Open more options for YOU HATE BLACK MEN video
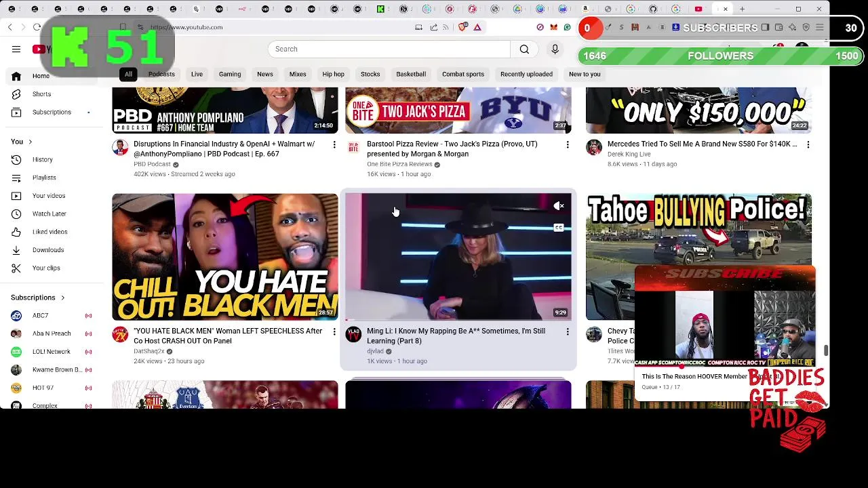This screenshot has height=488, width=868. pyautogui.click(x=334, y=331)
